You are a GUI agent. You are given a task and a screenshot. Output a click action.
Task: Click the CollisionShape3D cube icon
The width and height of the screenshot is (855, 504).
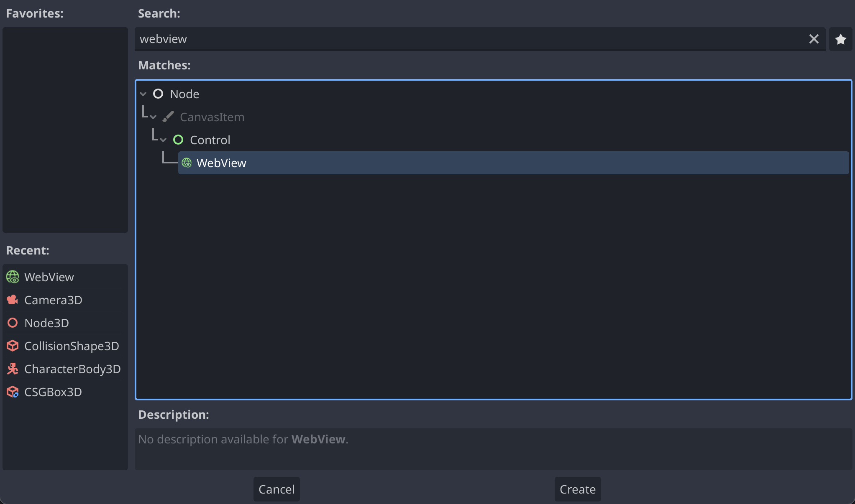[x=13, y=346]
